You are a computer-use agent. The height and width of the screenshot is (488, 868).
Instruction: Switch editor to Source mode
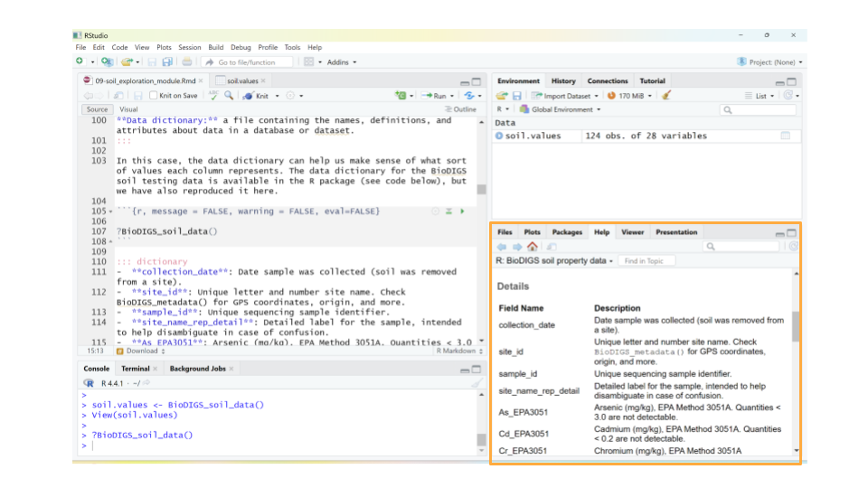point(97,109)
